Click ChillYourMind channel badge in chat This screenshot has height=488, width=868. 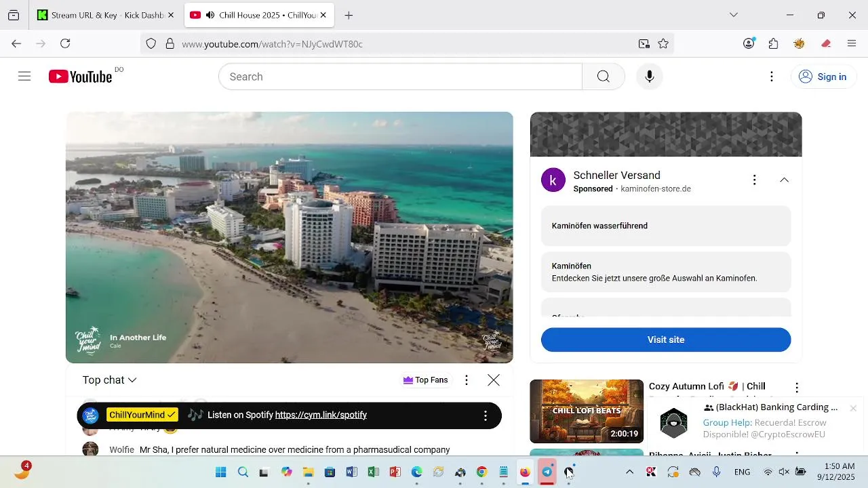(142, 415)
